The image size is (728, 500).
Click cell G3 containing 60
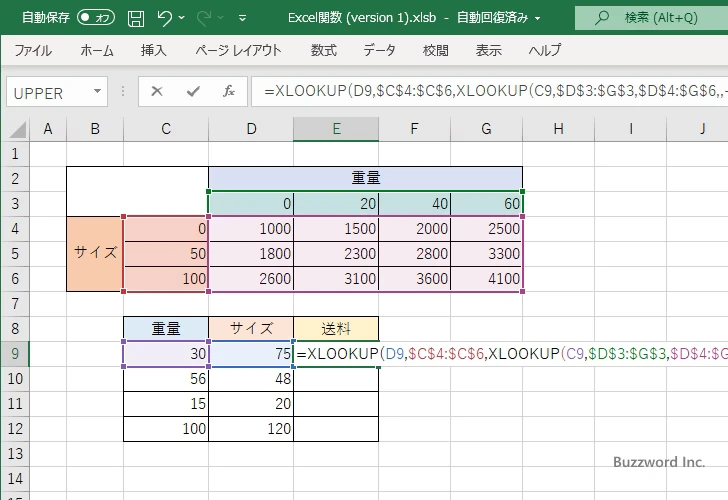click(x=487, y=204)
